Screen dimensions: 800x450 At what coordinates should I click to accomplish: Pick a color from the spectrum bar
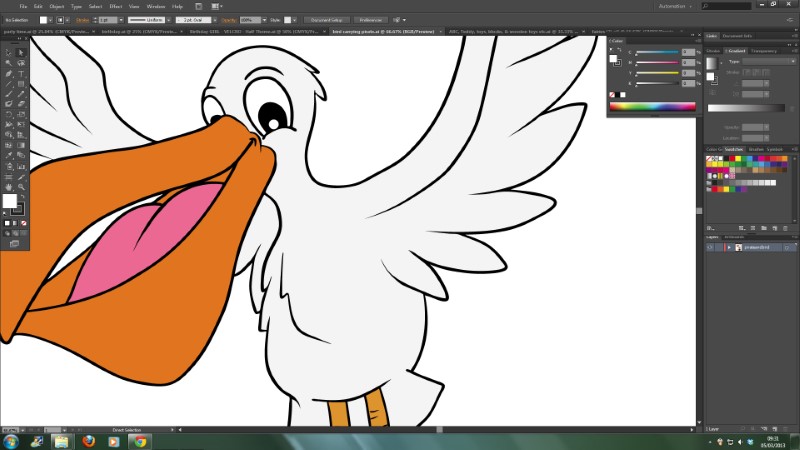click(652, 106)
